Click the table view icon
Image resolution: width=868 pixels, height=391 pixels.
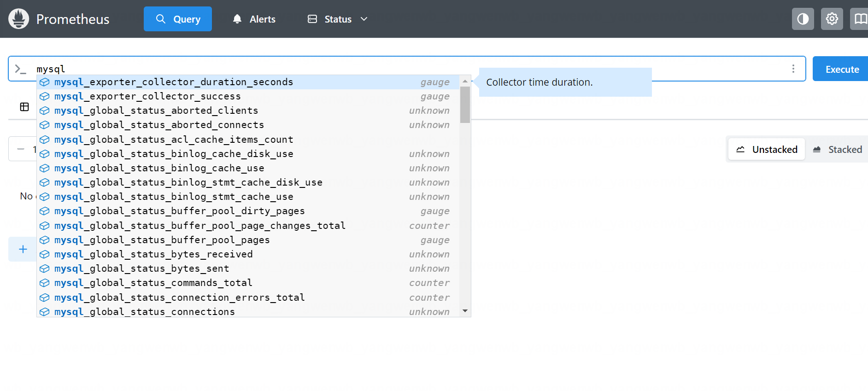coord(24,107)
